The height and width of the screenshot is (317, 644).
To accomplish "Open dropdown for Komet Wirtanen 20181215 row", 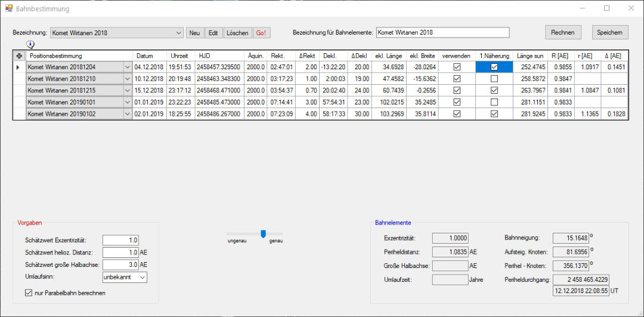I will click(x=126, y=91).
